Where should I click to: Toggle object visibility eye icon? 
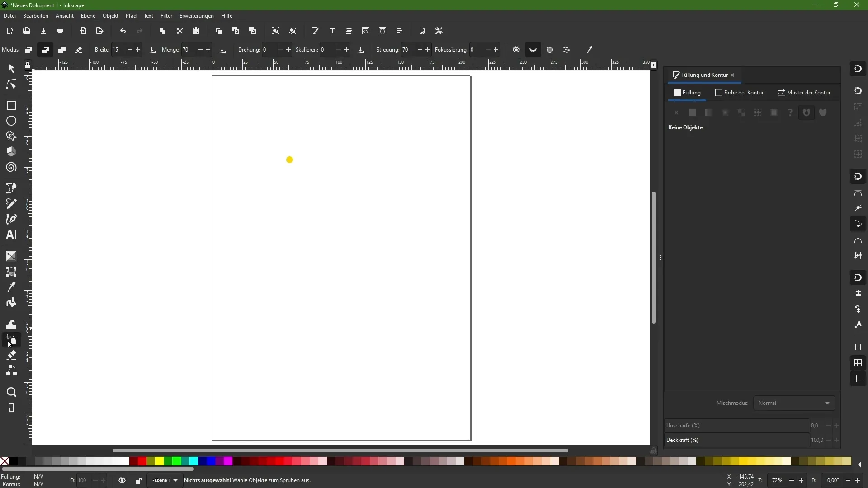pos(122,481)
